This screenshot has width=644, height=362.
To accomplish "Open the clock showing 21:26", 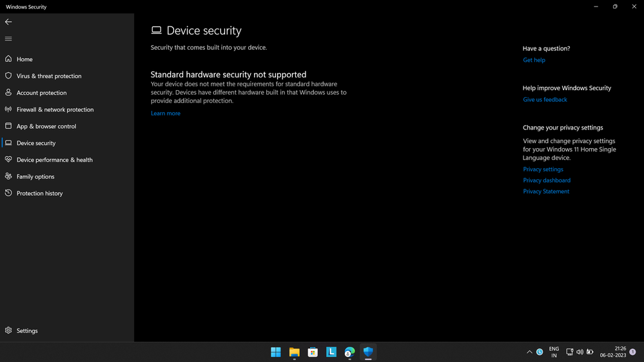I will [613, 352].
